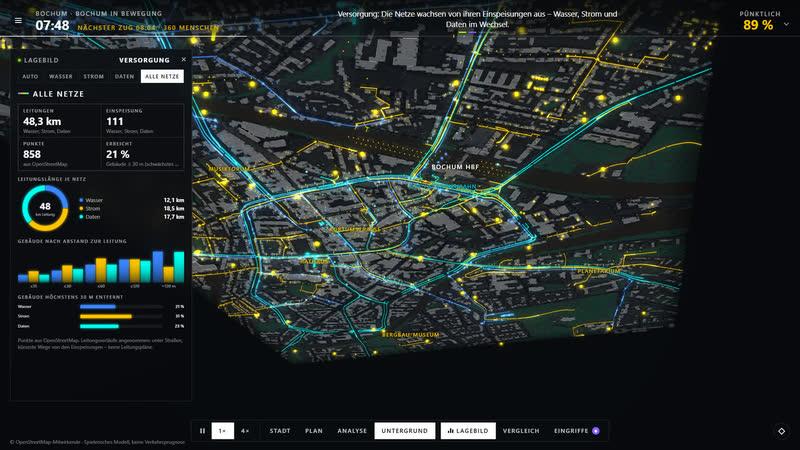Toggle the Lagebild panel button
The image size is (800, 450).
(468, 431)
